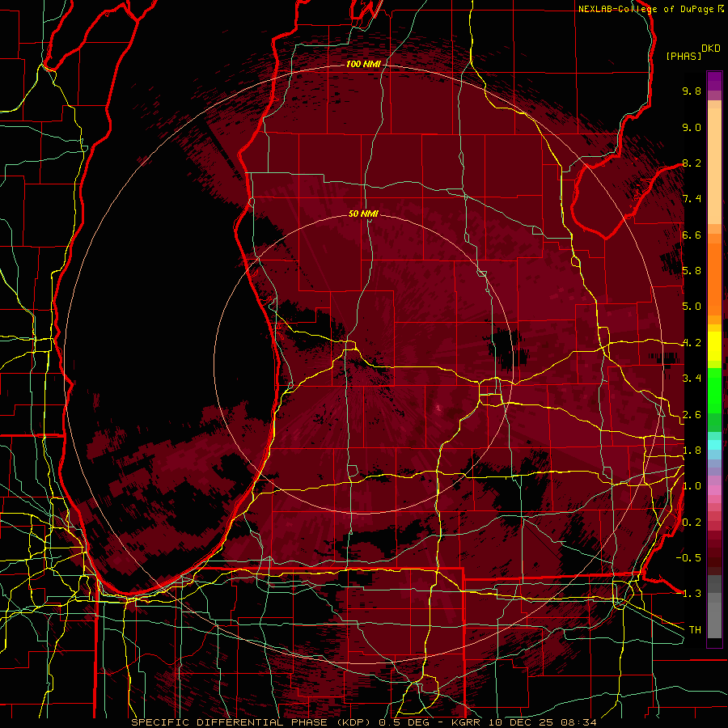Viewport: 728px width, 728px height.
Task: Click the 0.2 scale value
Action: click(692, 523)
